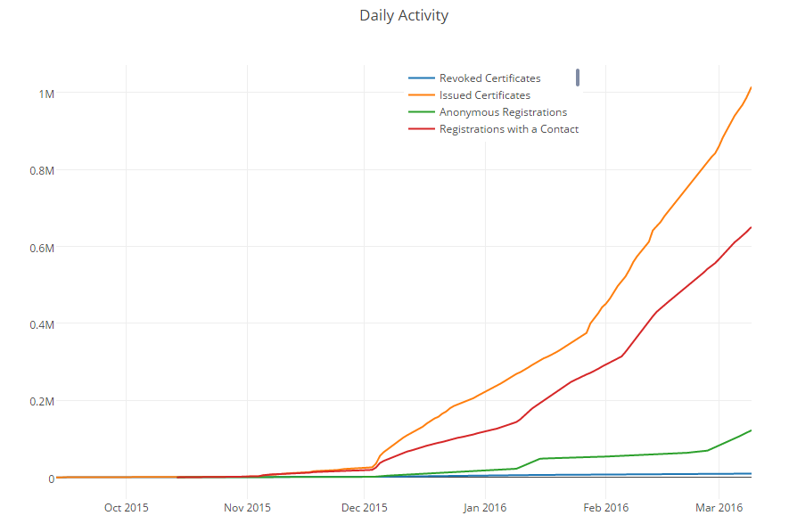This screenshot has width=789, height=532.
Task: Click the blue line swatch in the legend
Action: click(x=421, y=78)
